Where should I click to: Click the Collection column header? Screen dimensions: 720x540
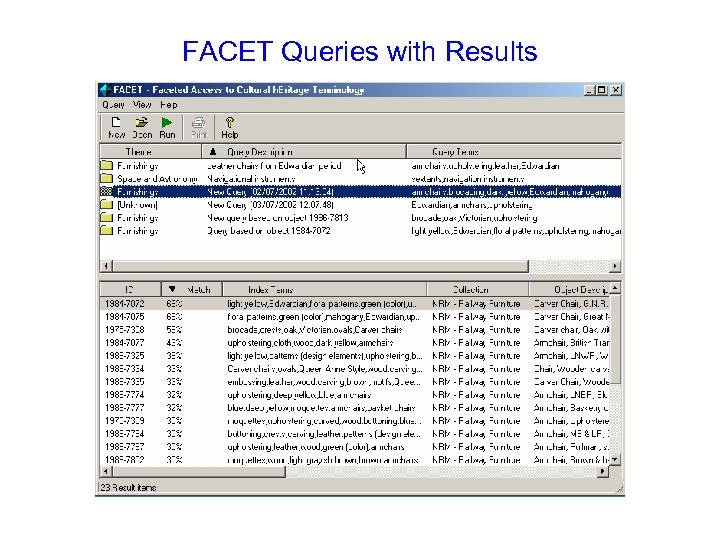pos(478,289)
